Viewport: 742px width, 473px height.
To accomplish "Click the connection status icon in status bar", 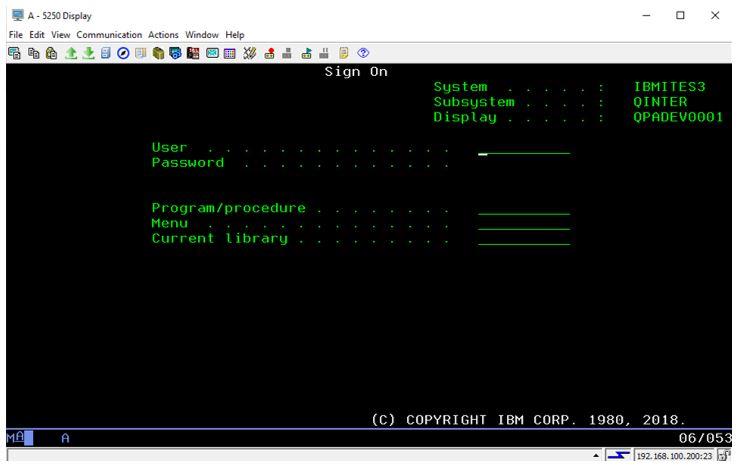I will [x=618, y=456].
